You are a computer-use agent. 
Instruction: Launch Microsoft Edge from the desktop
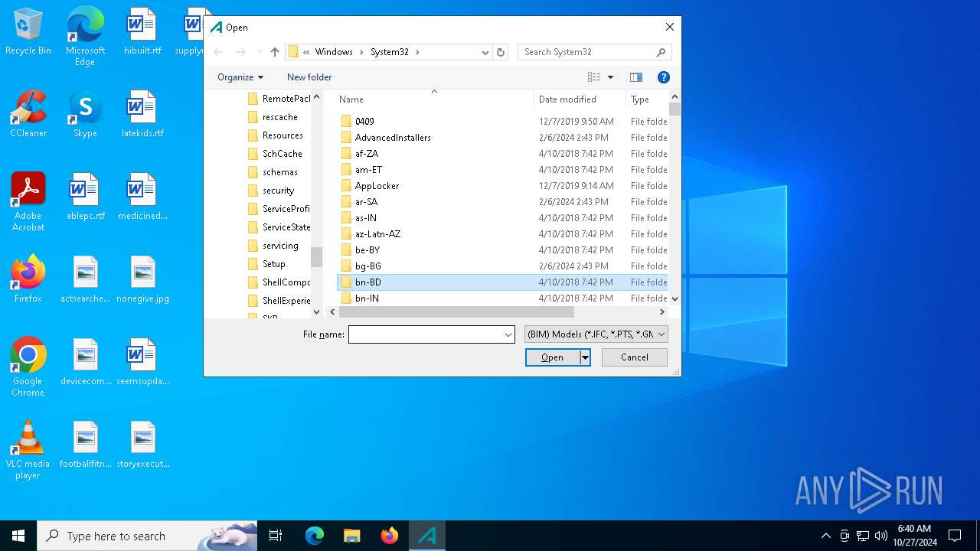pos(85,37)
